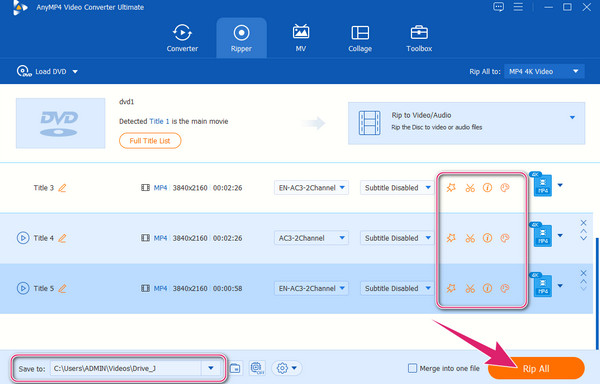Open Title 4 Subtitle Disabled dropdown
The image size is (600, 384).
397,238
